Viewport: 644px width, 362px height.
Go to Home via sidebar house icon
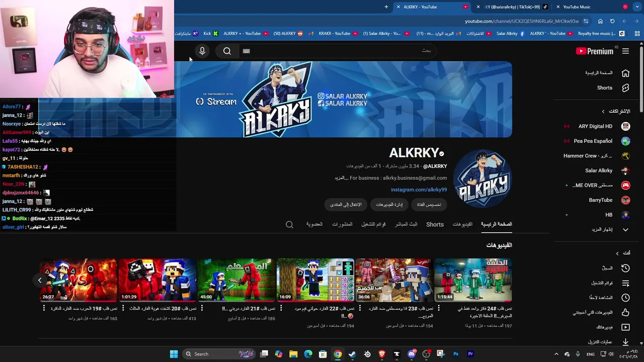coord(625,73)
